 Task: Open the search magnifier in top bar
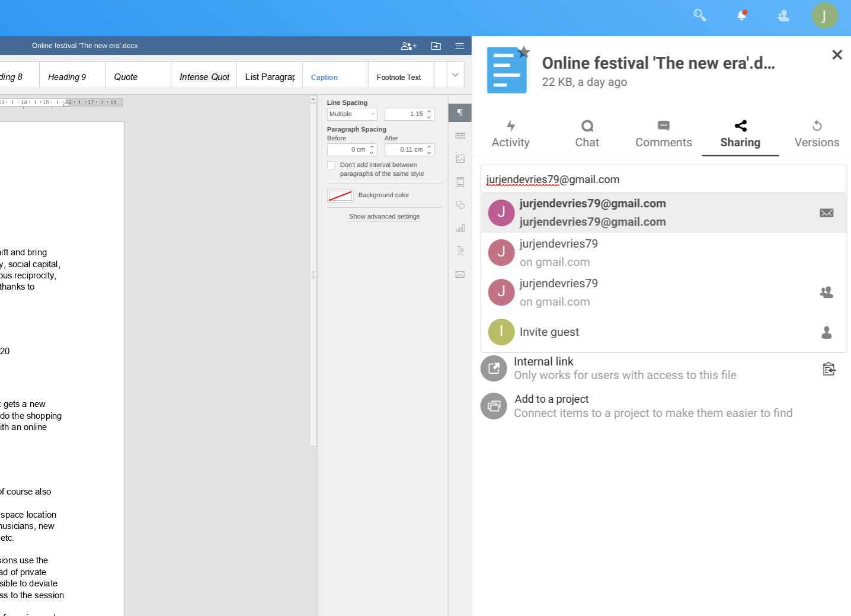point(700,15)
